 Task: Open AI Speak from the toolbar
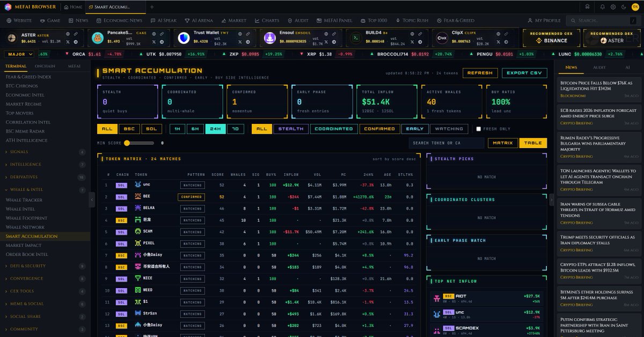click(x=163, y=20)
